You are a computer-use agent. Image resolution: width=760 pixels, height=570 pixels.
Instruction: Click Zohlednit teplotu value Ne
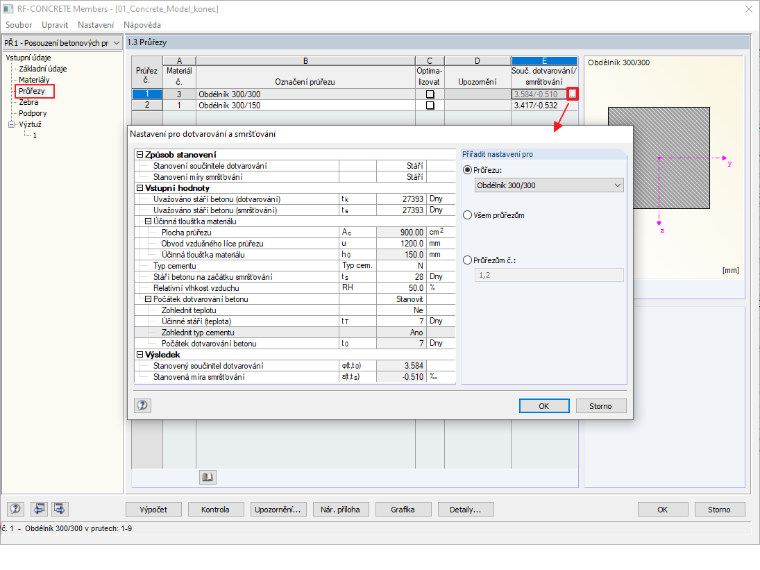pos(401,310)
